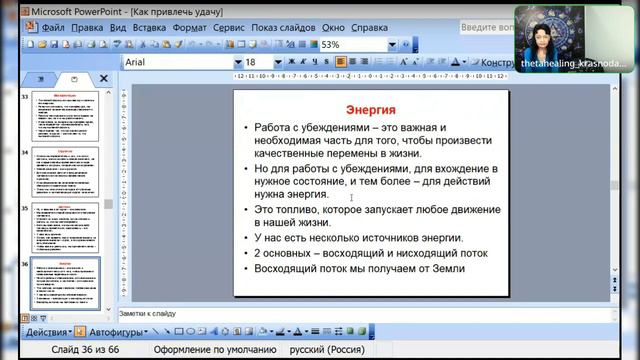
Task: Open formatting Font Color dropdown arrow
Action: 464,62
